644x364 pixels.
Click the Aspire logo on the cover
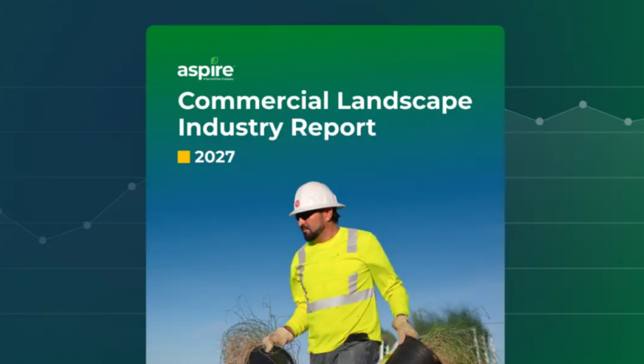[x=206, y=69]
